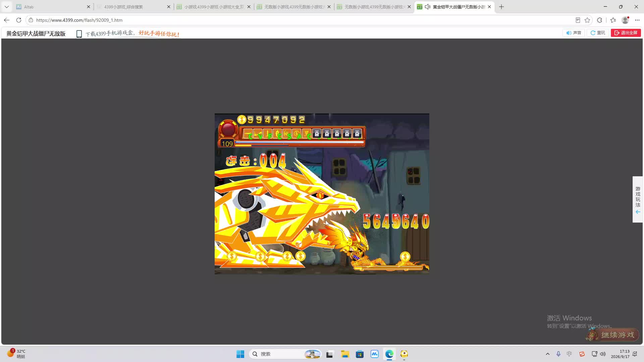Screen dimensions: 644x362
Task: Exit fullscreen with 退出全屏 button
Action: (626, 33)
